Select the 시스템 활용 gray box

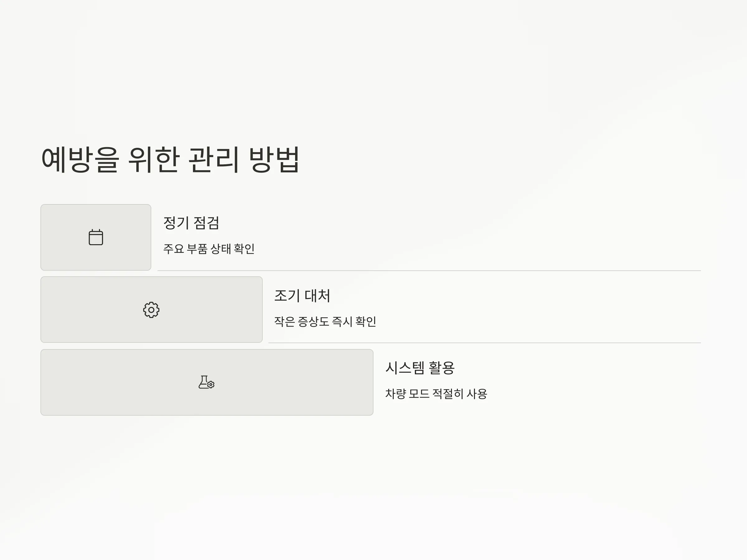(x=207, y=382)
